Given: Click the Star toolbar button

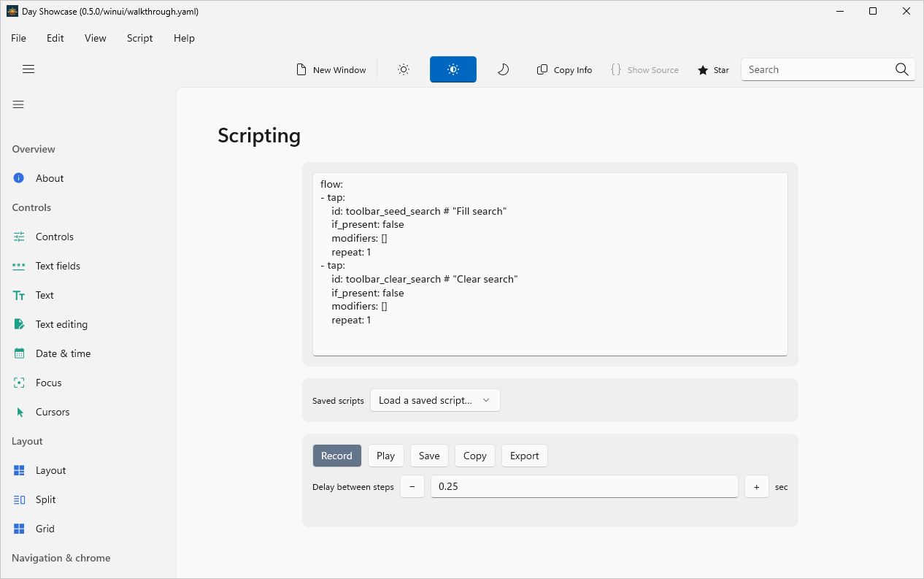Looking at the screenshot, I should [713, 69].
